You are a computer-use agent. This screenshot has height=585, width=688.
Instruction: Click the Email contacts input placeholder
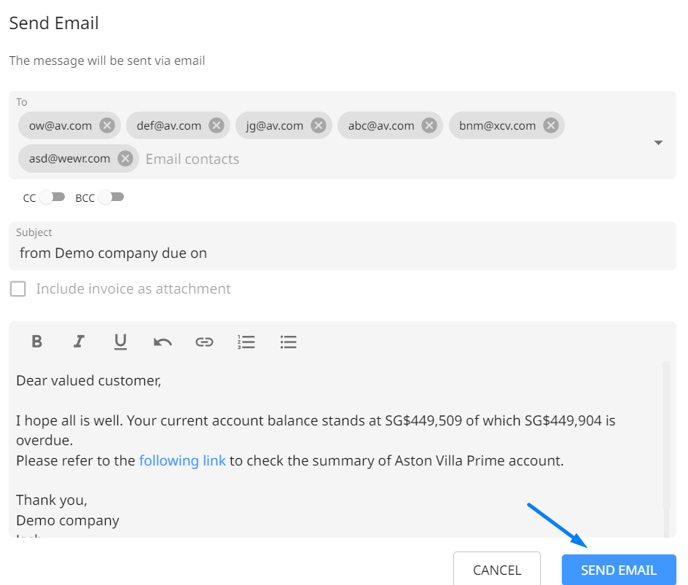coord(192,159)
